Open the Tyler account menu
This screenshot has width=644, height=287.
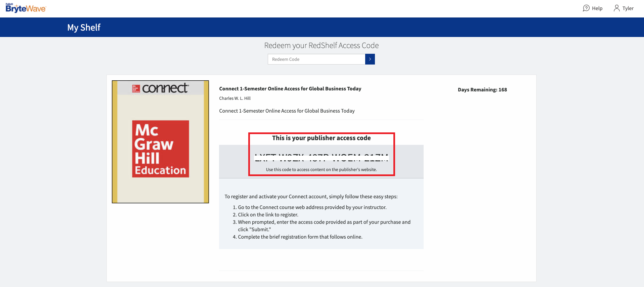[x=624, y=8]
